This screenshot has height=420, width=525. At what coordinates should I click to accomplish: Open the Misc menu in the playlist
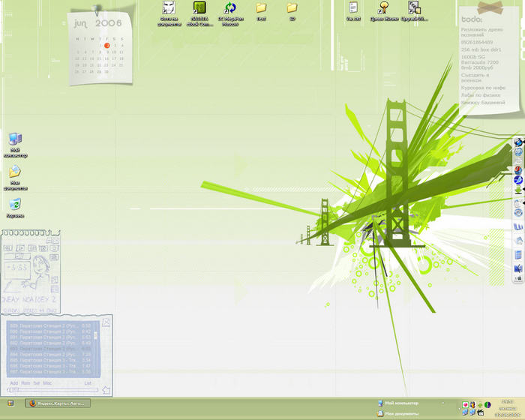47,382
